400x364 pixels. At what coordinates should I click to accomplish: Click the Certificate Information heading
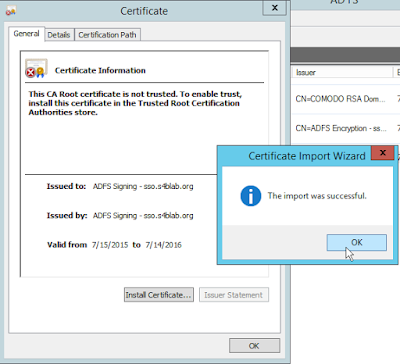(100, 70)
